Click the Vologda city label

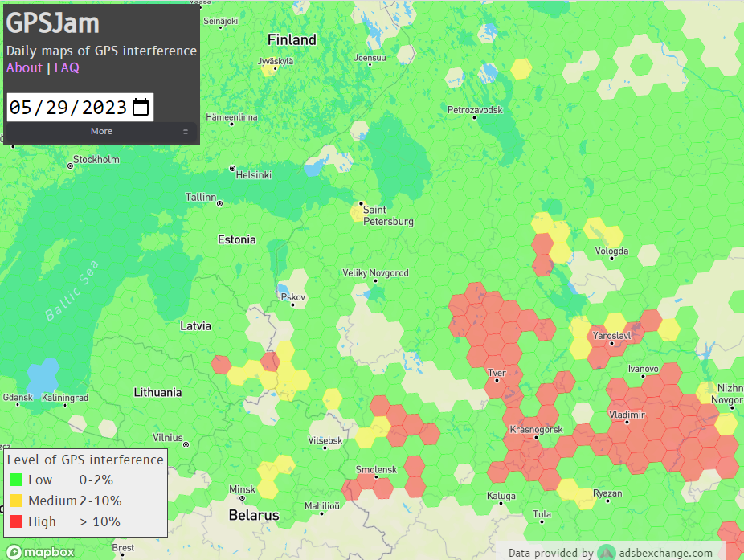[611, 251]
